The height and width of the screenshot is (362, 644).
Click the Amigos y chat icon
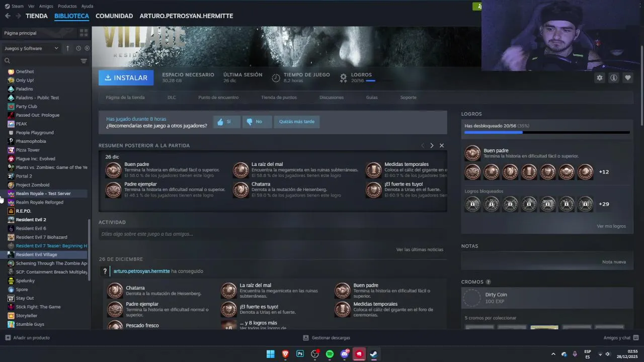pos(635,338)
